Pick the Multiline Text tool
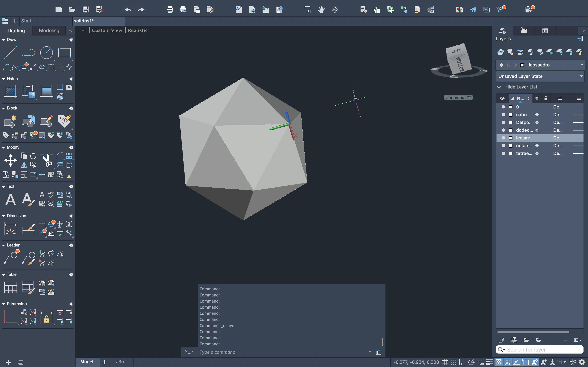Screen dimensions: 588x367 [10, 200]
